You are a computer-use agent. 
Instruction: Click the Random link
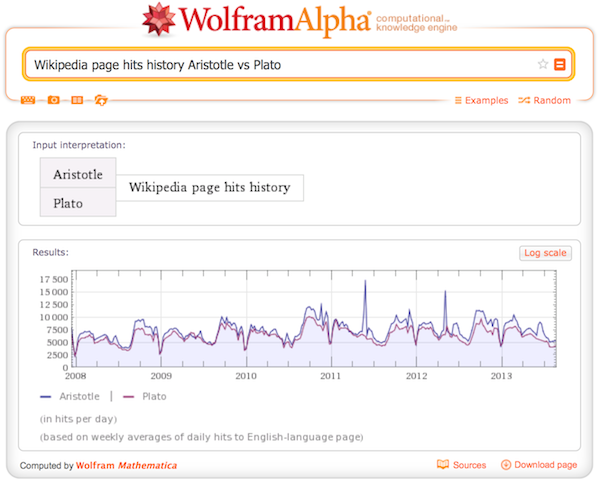(545, 100)
